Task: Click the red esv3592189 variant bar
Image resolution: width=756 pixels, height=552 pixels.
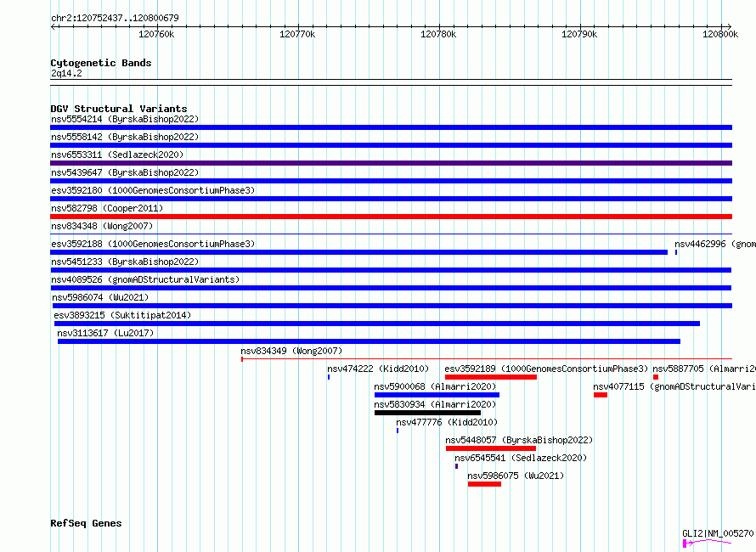Action: pyautogui.click(x=491, y=377)
